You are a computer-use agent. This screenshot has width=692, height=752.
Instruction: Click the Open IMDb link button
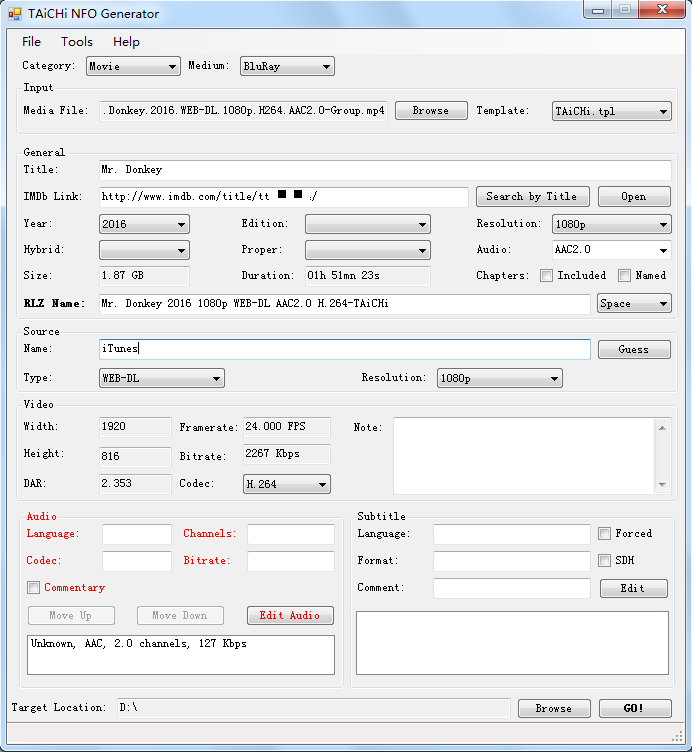(x=634, y=197)
